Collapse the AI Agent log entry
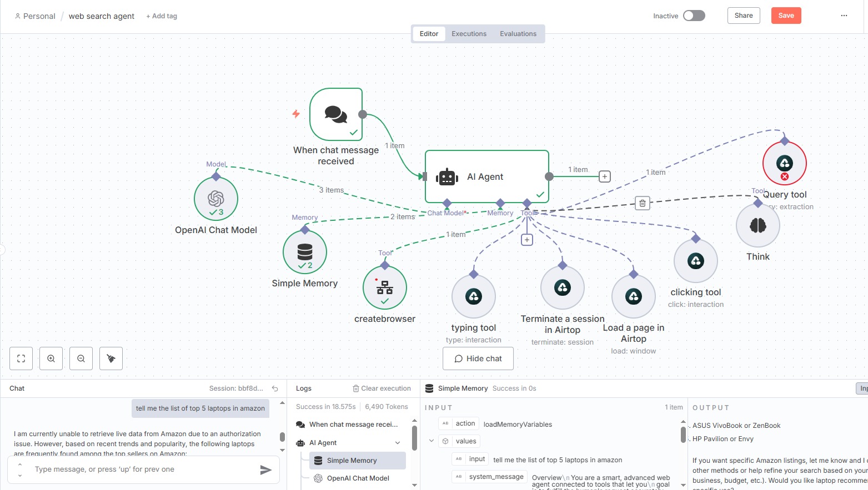Image resolution: width=868 pixels, height=490 pixels. pyautogui.click(x=398, y=443)
